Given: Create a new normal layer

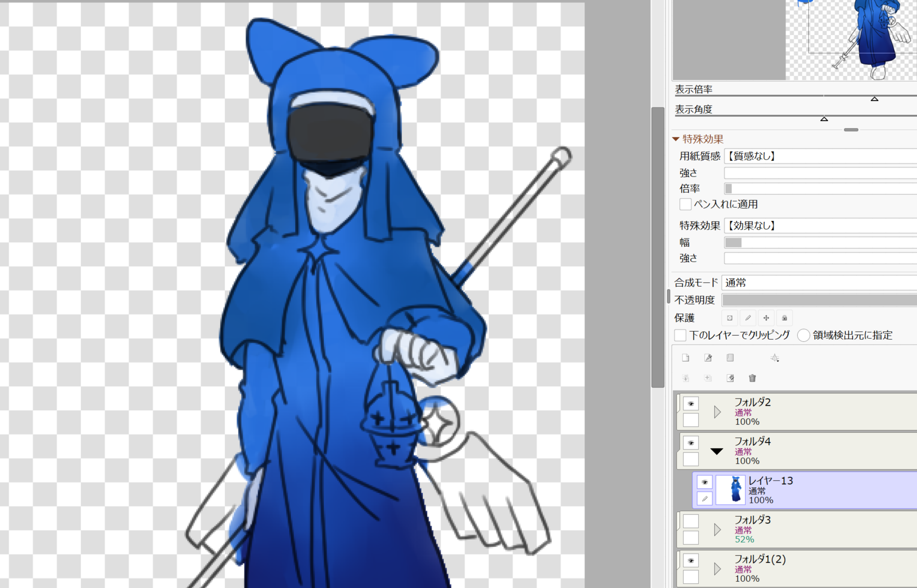Looking at the screenshot, I should tap(686, 358).
